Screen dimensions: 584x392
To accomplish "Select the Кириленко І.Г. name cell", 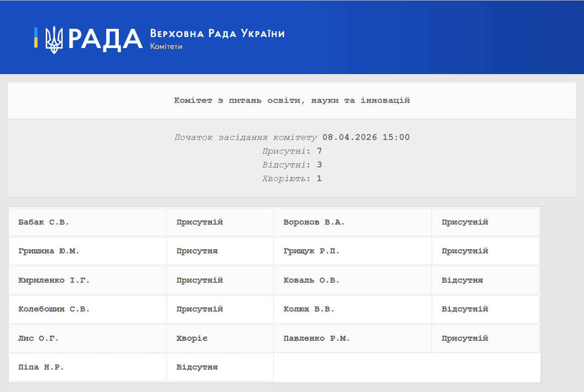I will click(x=88, y=280).
